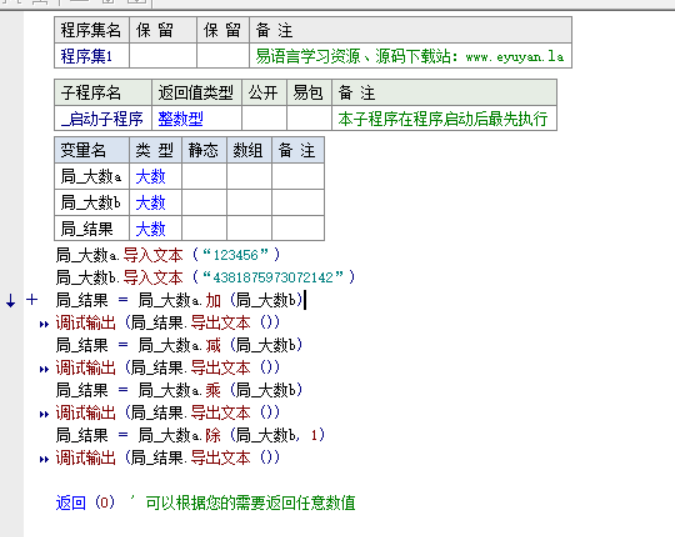Click the 调试输出 command below the 除 line
675x537 pixels.
click(86, 458)
